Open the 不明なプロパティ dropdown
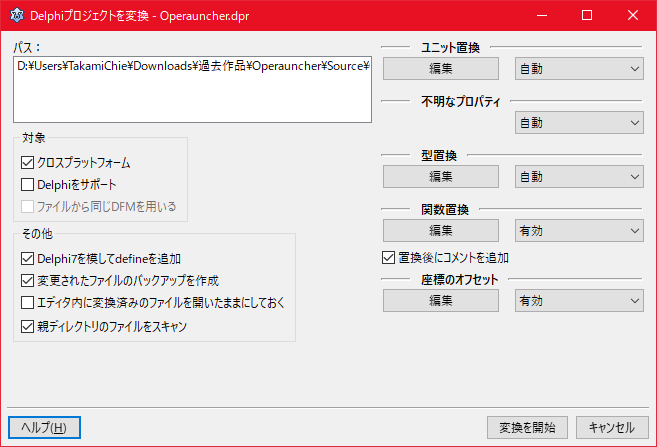The image size is (657, 447). pyautogui.click(x=579, y=123)
